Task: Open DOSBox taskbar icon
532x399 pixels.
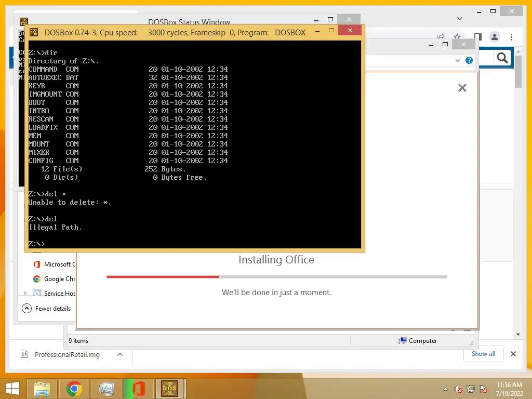Action: click(170, 389)
